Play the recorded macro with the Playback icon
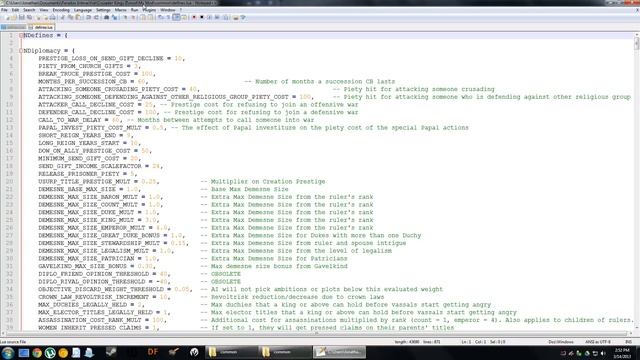Viewport: 640px width, 360px height. 210,18
